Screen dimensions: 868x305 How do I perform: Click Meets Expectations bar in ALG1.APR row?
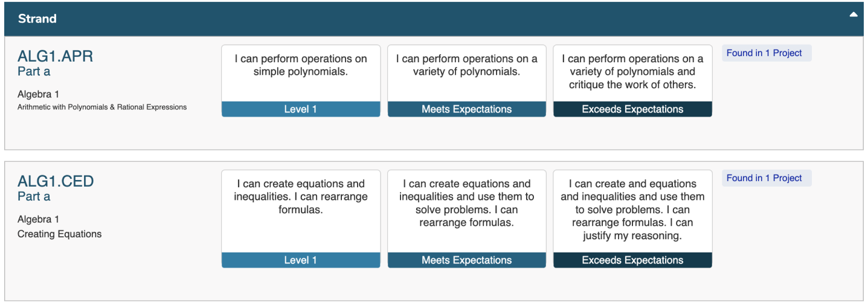(466, 109)
